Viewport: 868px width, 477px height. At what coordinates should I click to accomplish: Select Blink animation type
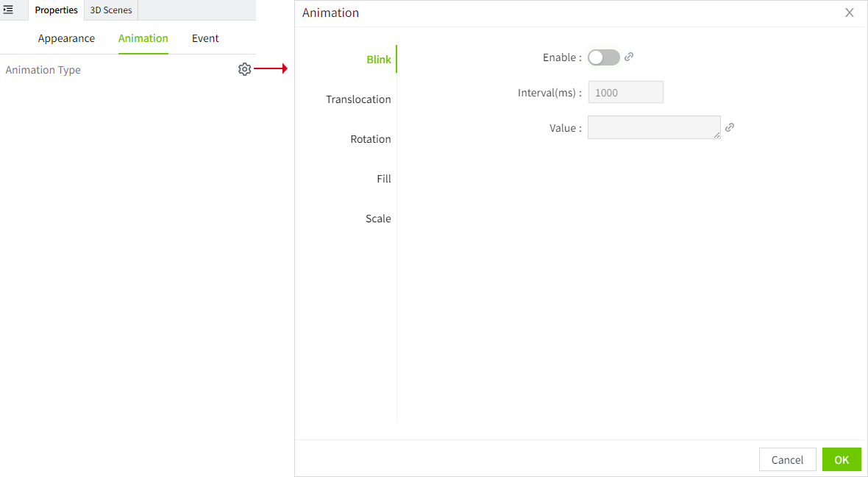point(378,60)
